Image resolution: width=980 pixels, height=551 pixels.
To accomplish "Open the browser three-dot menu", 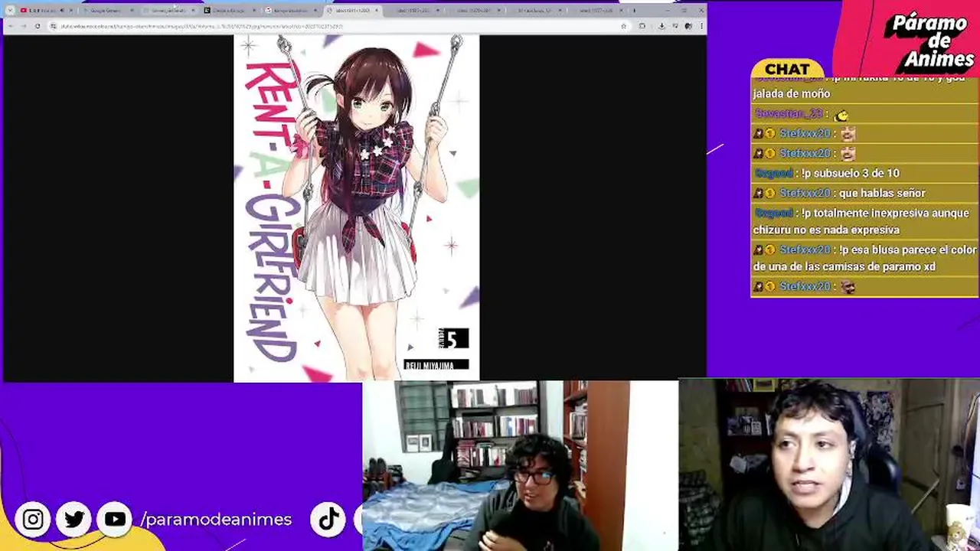I will tap(701, 26).
